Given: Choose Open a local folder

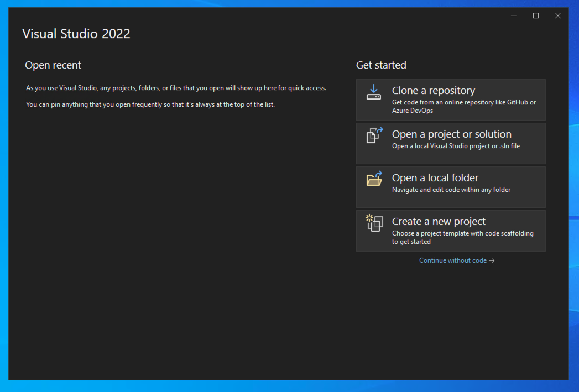Looking at the screenshot, I should (451, 187).
